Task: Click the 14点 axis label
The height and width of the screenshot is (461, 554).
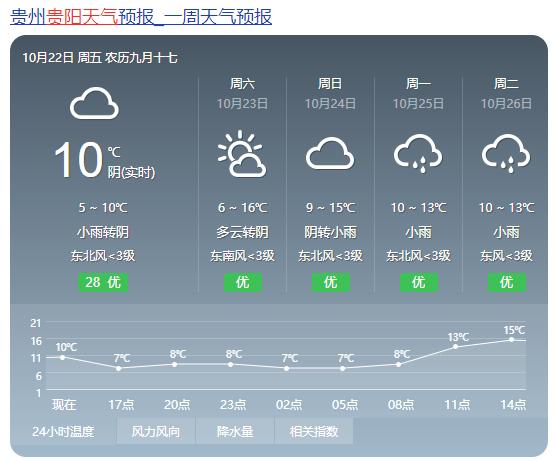Action: (x=513, y=404)
